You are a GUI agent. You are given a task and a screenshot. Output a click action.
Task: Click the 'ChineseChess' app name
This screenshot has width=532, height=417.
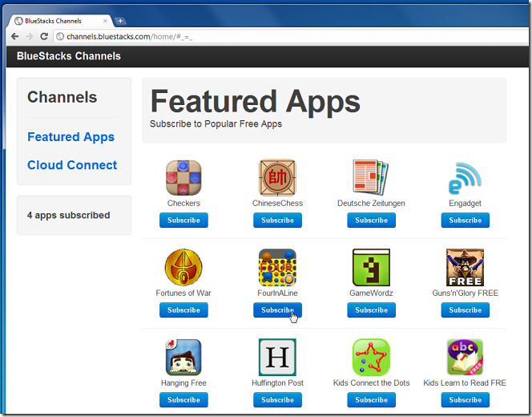pyautogui.click(x=277, y=203)
